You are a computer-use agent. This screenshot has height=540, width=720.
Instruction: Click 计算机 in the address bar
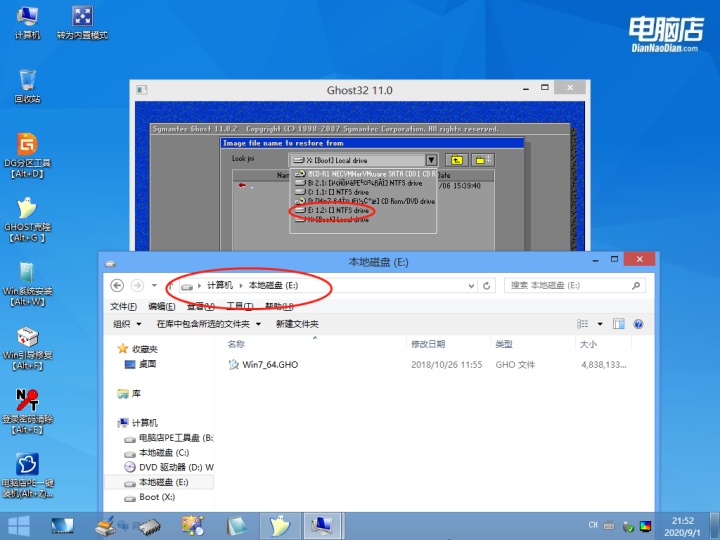pyautogui.click(x=219, y=286)
